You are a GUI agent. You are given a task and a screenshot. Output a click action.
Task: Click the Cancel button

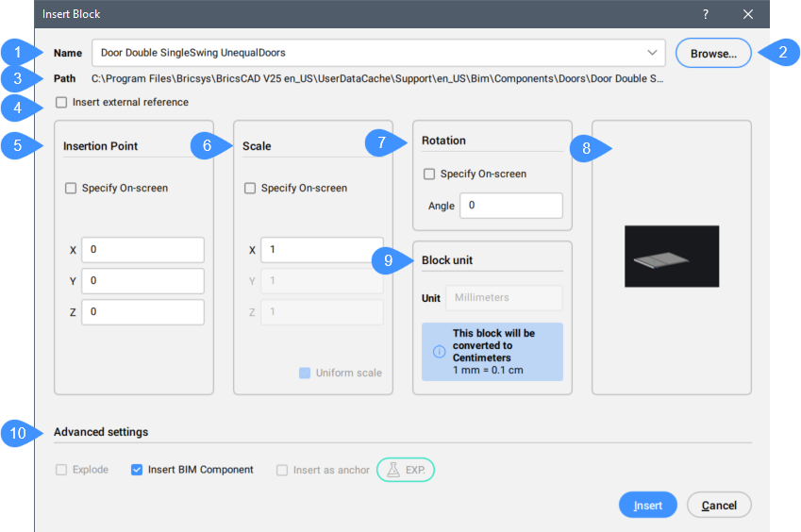click(x=719, y=506)
